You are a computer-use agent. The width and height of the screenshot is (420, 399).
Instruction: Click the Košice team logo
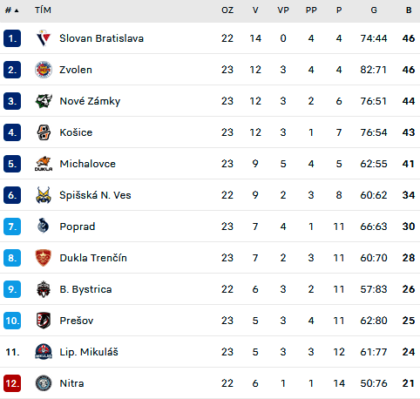click(x=43, y=132)
